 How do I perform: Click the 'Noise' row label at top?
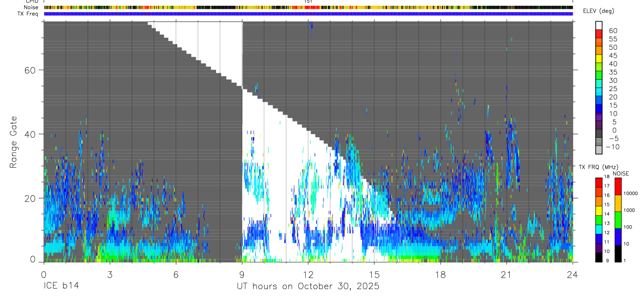click(x=31, y=7)
